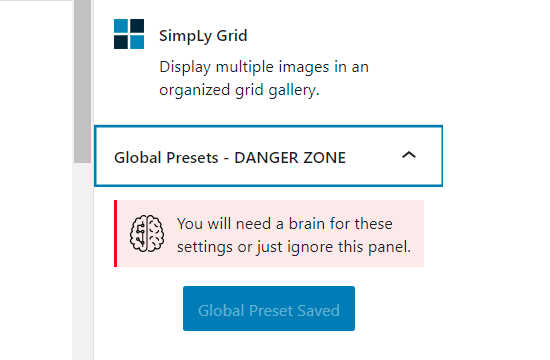Click the brain icon in the warning notice
This screenshot has width=550, height=360.
(147, 233)
